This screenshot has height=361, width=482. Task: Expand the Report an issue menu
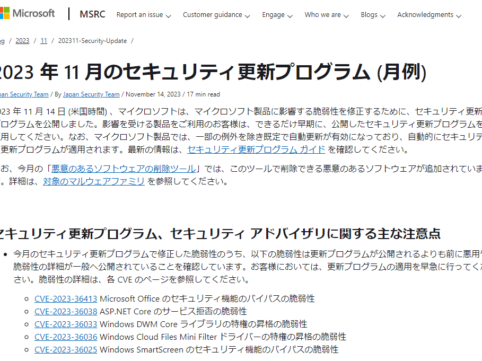point(143,15)
